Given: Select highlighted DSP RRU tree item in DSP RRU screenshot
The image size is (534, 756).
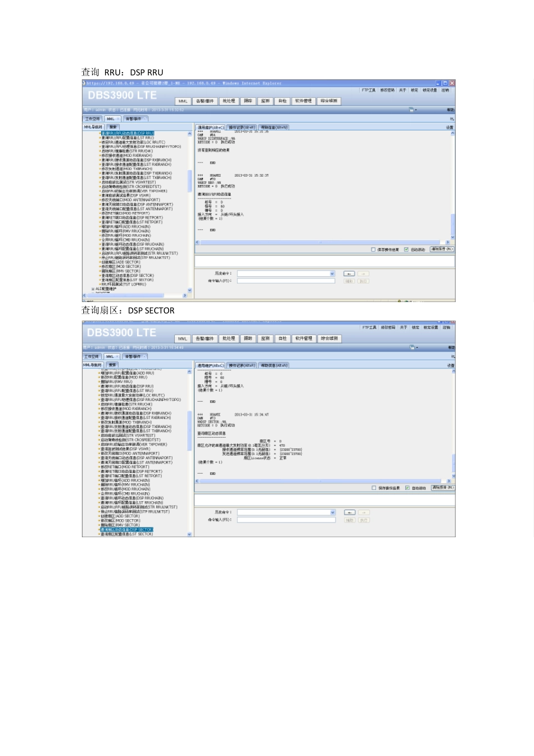Looking at the screenshot, I should coord(128,133).
